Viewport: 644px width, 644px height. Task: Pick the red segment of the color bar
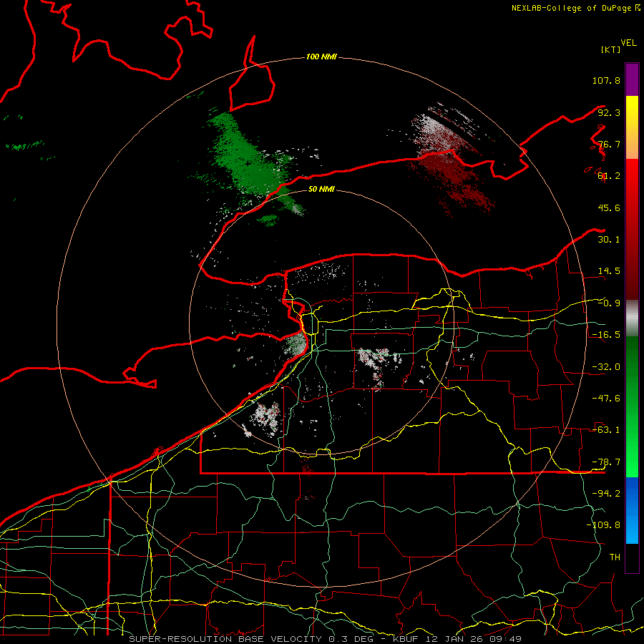(632, 229)
